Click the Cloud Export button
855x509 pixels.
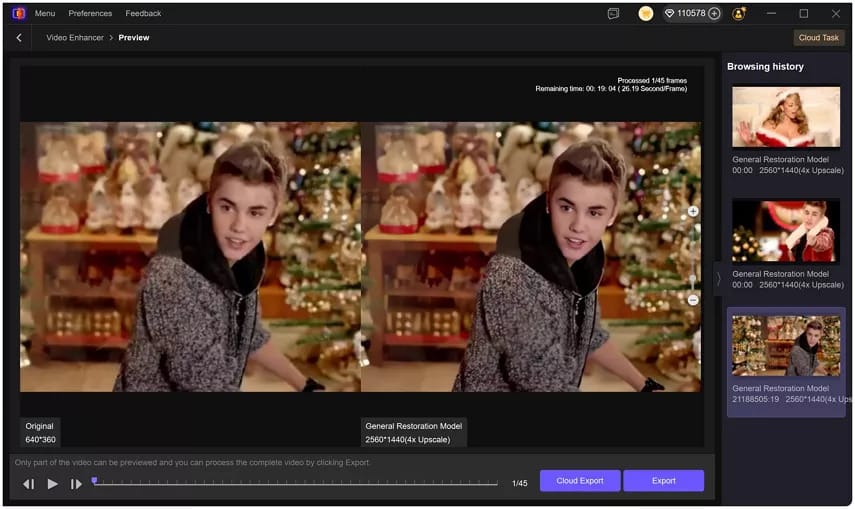[x=580, y=481]
